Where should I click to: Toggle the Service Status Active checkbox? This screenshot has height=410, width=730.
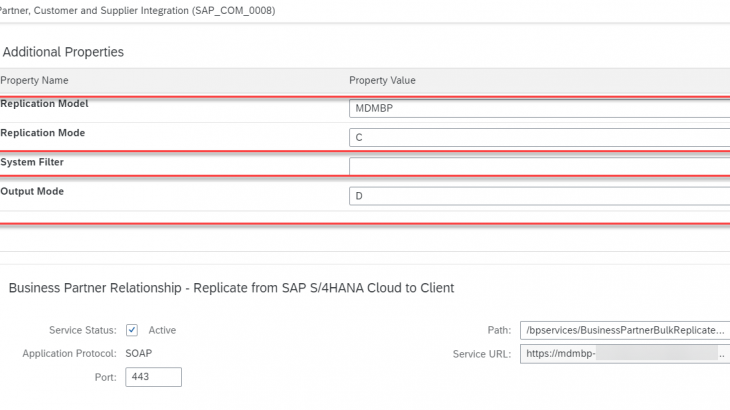(x=132, y=330)
